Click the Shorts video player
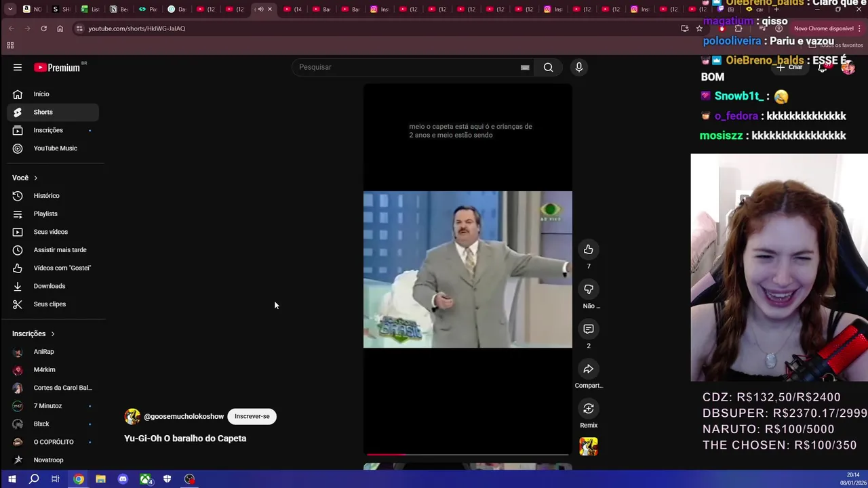The width and height of the screenshot is (868, 488). pyautogui.click(x=468, y=270)
